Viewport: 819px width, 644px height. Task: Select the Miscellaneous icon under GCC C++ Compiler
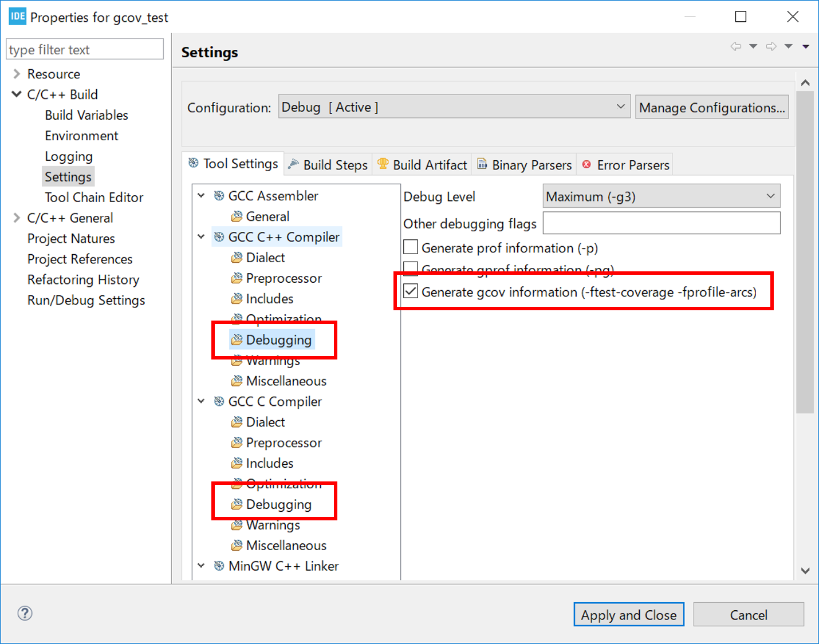[238, 381]
